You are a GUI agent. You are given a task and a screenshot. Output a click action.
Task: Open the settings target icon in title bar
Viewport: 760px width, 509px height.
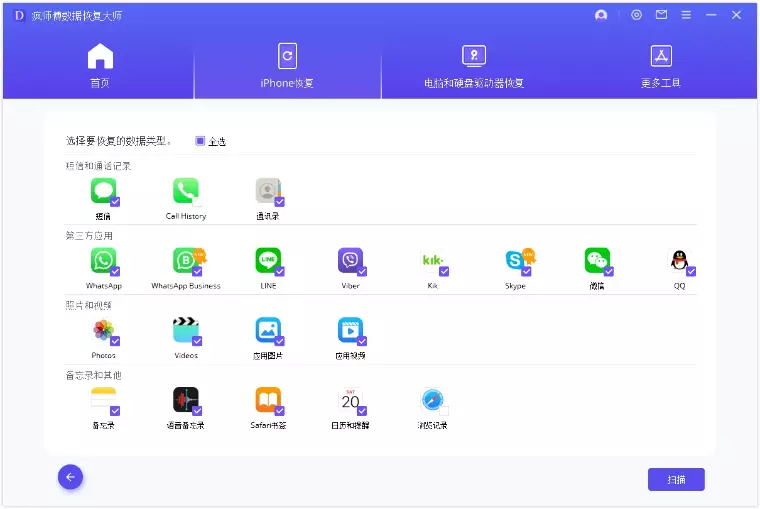coord(636,15)
